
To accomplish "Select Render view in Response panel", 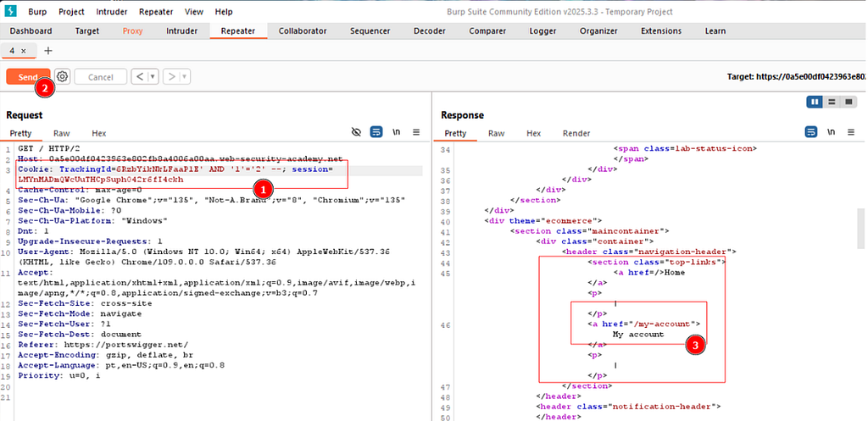I will (x=576, y=133).
